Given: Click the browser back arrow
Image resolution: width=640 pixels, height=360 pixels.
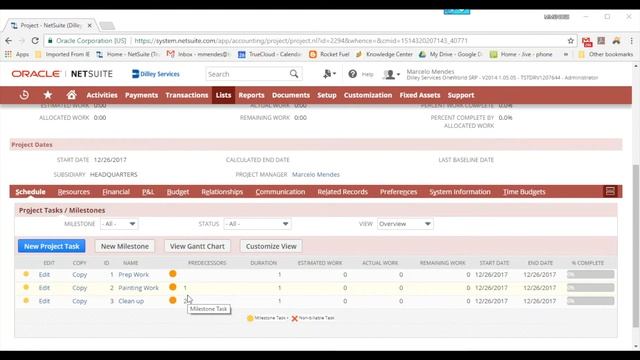Looking at the screenshot, I should (x=9, y=41).
